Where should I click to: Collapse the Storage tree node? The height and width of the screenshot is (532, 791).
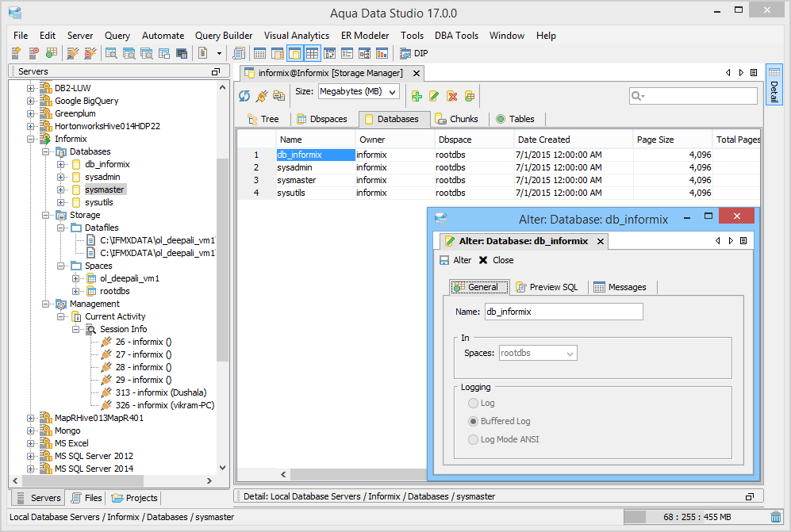[45, 215]
